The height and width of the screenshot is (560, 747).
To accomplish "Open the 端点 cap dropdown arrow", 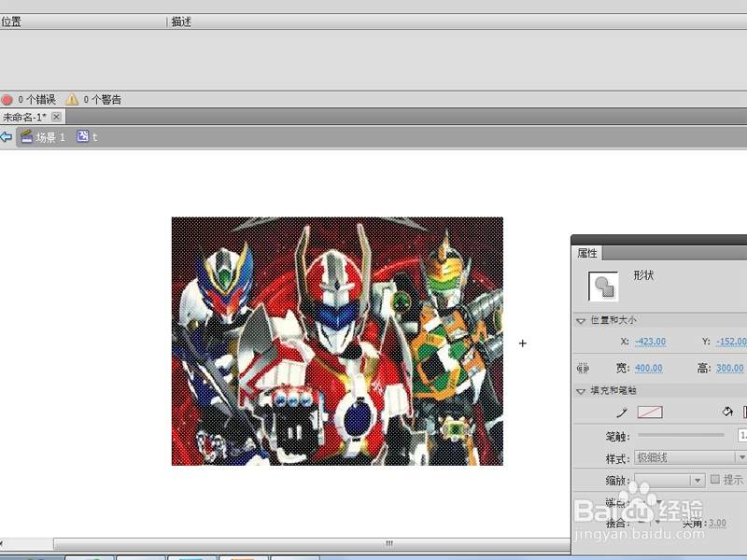I will click(659, 502).
